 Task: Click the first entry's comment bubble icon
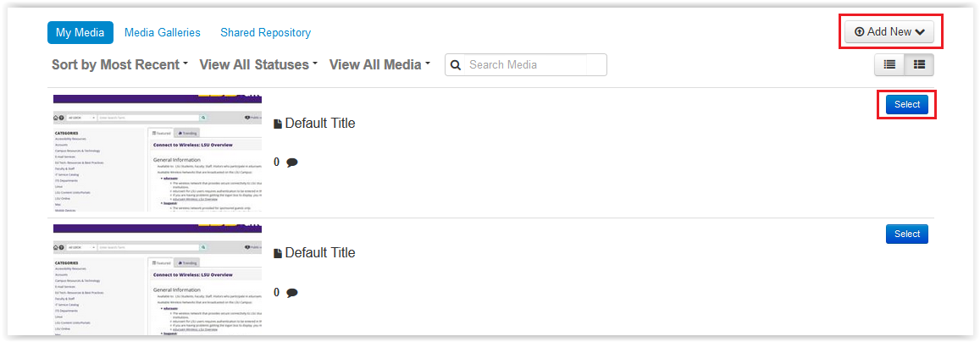click(292, 163)
